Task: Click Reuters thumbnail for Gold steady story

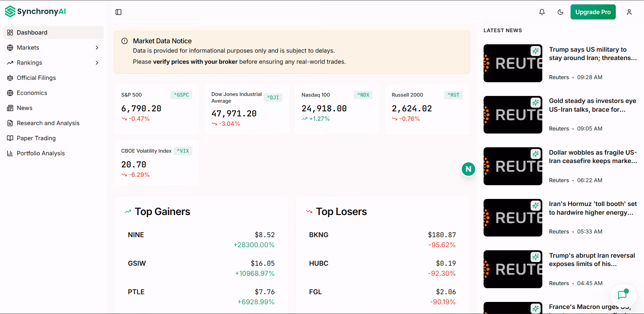Action: (513, 115)
